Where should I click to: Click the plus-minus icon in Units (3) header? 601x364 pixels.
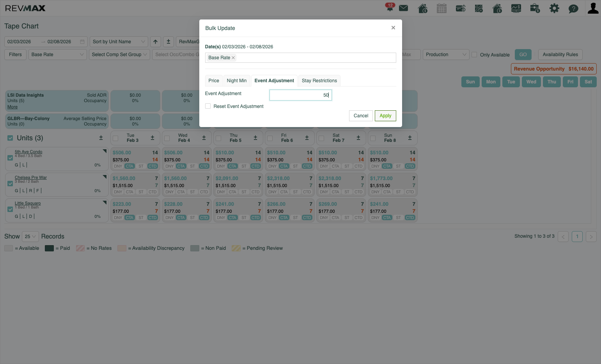101,138
